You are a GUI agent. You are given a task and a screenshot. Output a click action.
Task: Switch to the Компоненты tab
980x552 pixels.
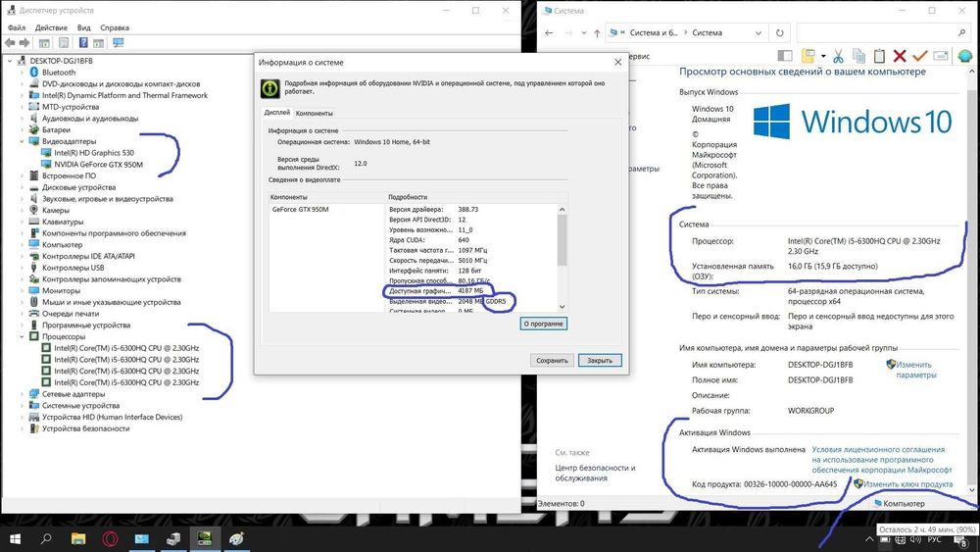pyautogui.click(x=315, y=113)
